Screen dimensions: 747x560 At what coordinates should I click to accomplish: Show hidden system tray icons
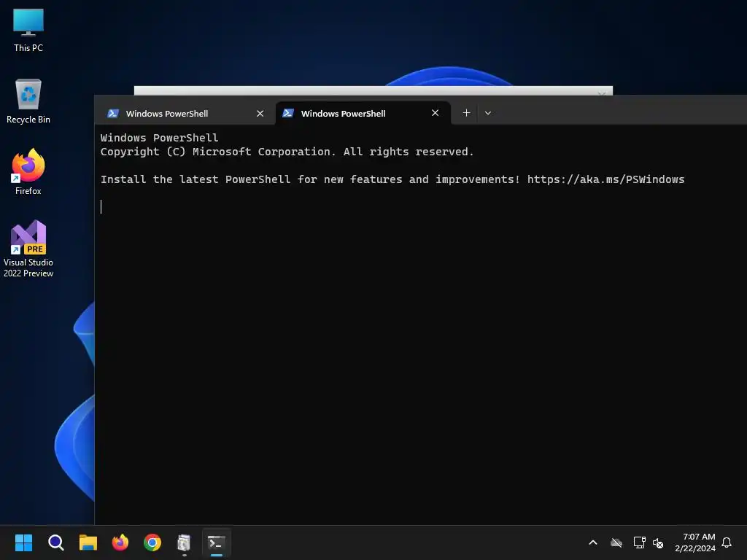(593, 542)
